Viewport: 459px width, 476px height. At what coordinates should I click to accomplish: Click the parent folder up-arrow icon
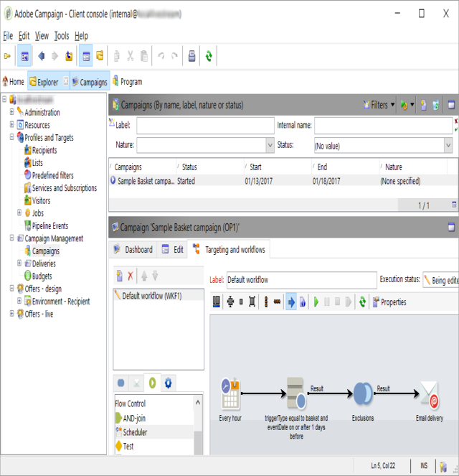(69, 56)
